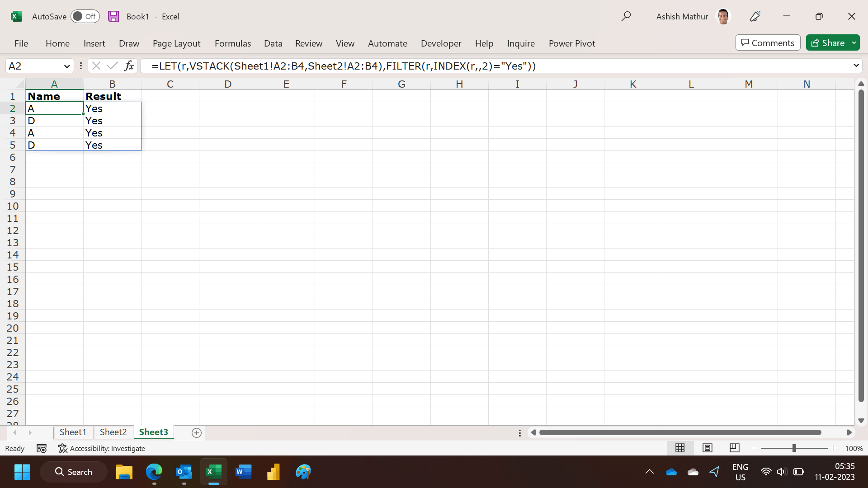Click the Add New Sheet plus icon
Image resolution: width=868 pixels, height=488 pixels.
pyautogui.click(x=196, y=432)
